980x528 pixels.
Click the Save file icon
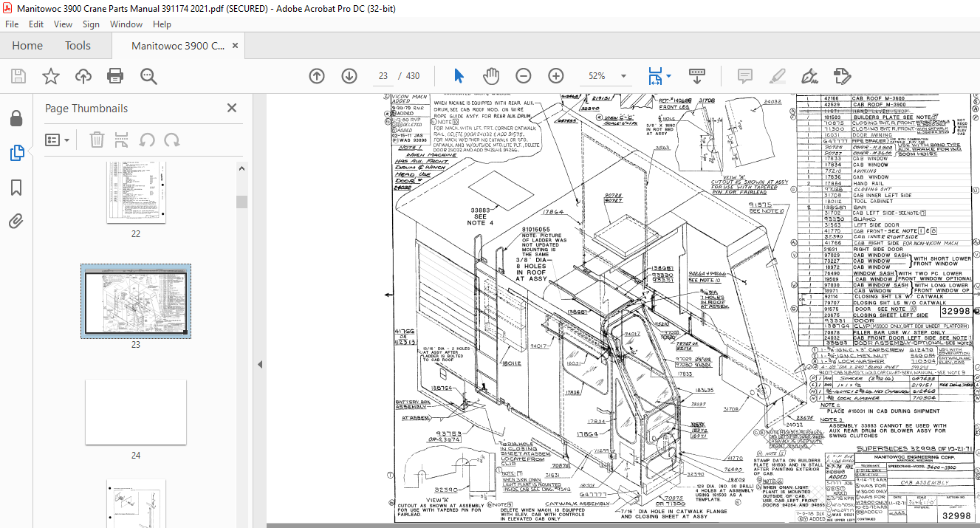pos(18,76)
